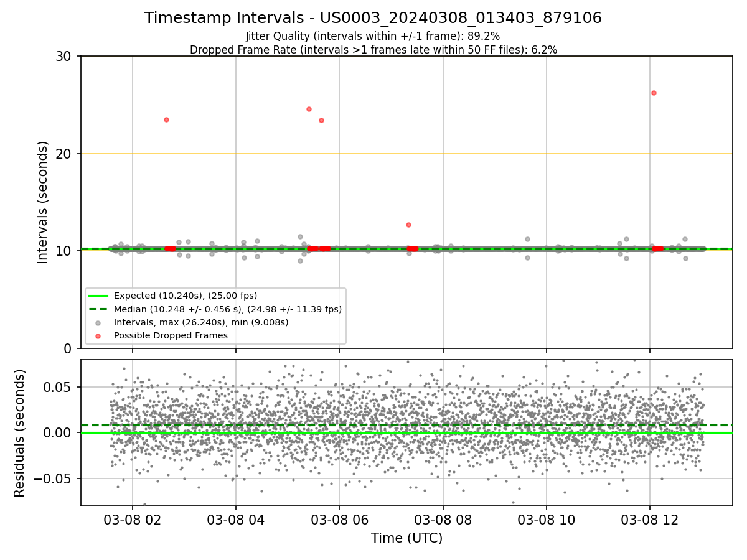Click the red dropped-frame point near 26 seconds
Viewport: 747px width, 560px height.
pyautogui.click(x=654, y=93)
